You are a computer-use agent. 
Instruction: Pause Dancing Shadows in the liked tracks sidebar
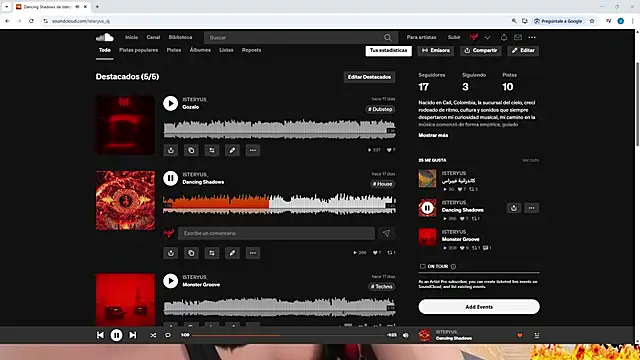tap(427, 208)
